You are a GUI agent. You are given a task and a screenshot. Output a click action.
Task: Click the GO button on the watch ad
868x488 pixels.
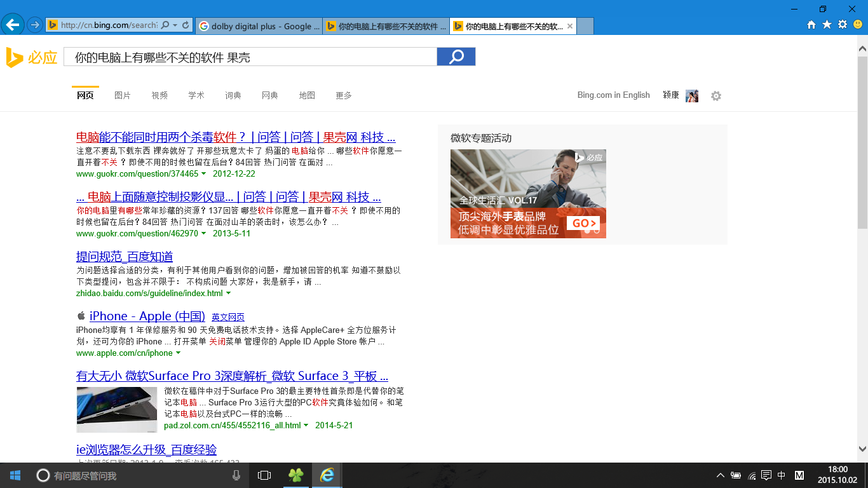click(x=585, y=223)
